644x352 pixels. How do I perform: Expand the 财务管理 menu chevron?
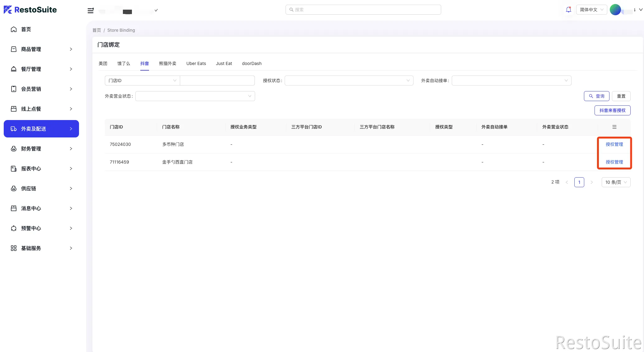(x=71, y=149)
